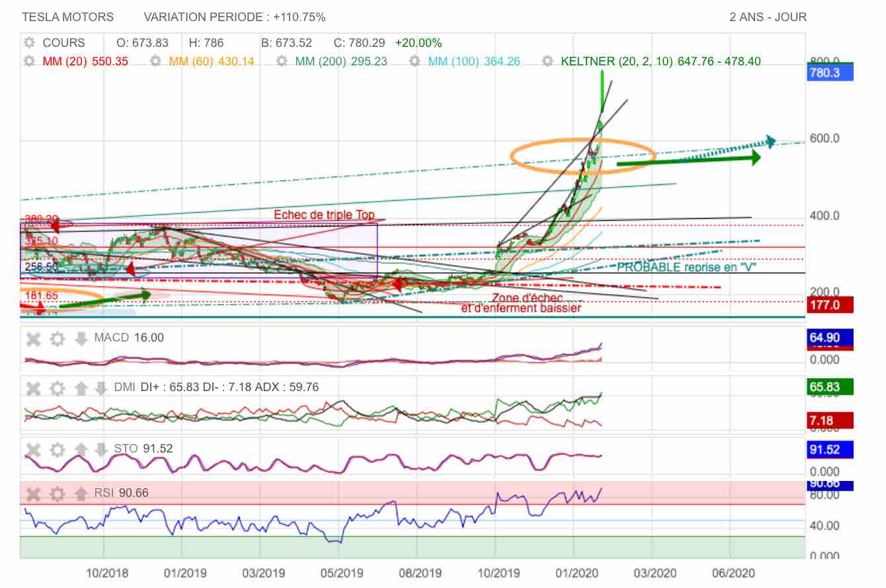
Task: Click PROBABLE reprise en V annotation
Action: tap(687, 267)
